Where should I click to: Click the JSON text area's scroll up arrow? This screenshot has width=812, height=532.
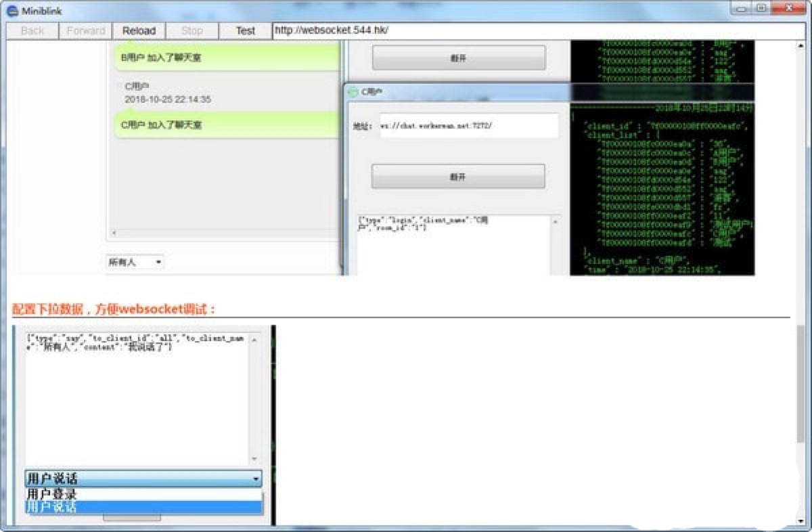click(254, 339)
